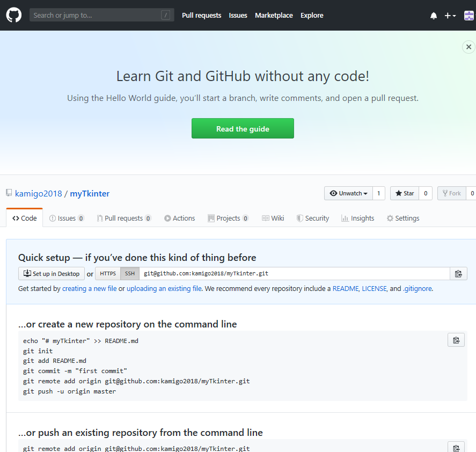
Task: Switch to the repository Pull requests tab
Action: click(124, 218)
